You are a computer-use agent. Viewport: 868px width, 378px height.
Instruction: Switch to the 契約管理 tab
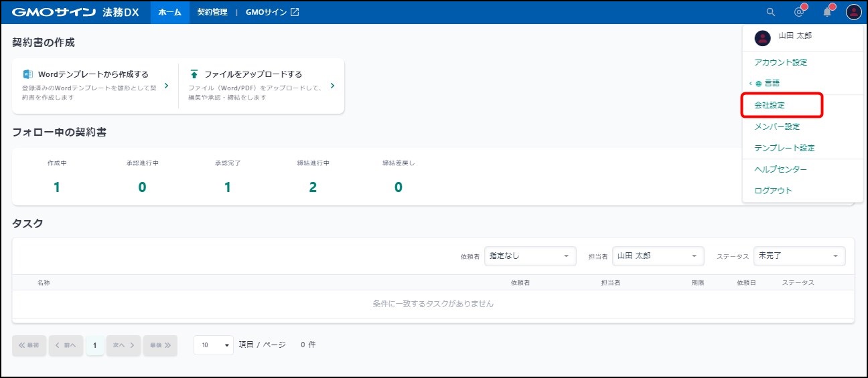212,12
